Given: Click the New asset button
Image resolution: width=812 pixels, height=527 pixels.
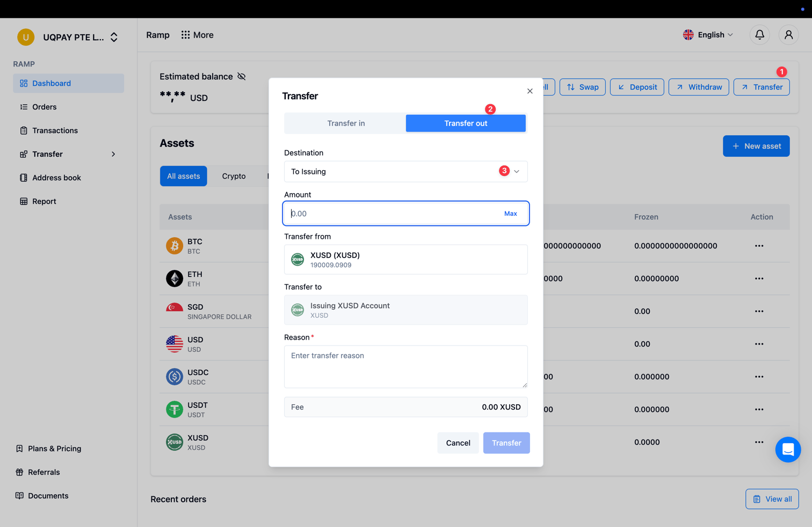Looking at the screenshot, I should [x=756, y=146].
